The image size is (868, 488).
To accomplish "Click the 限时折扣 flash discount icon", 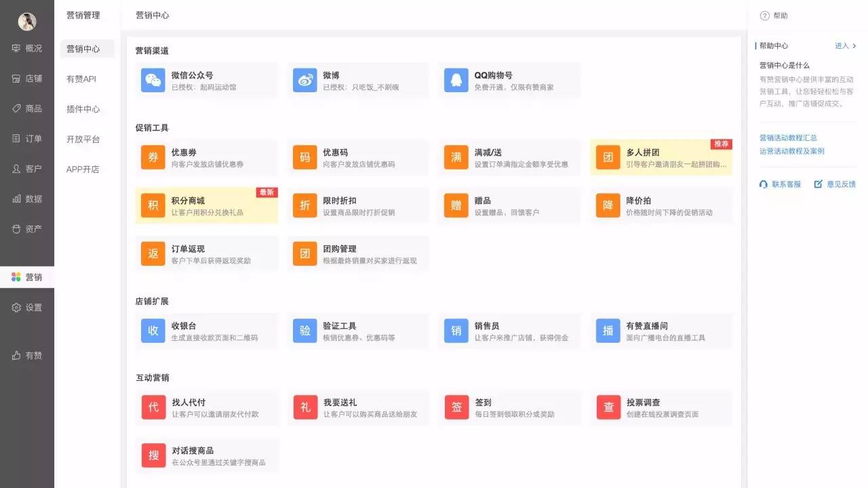I will pyautogui.click(x=304, y=205).
